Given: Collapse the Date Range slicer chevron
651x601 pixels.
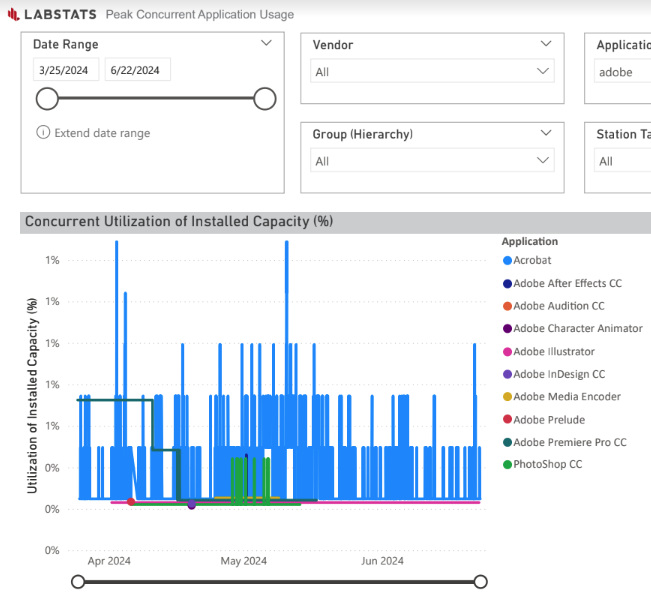Looking at the screenshot, I should [x=266, y=43].
